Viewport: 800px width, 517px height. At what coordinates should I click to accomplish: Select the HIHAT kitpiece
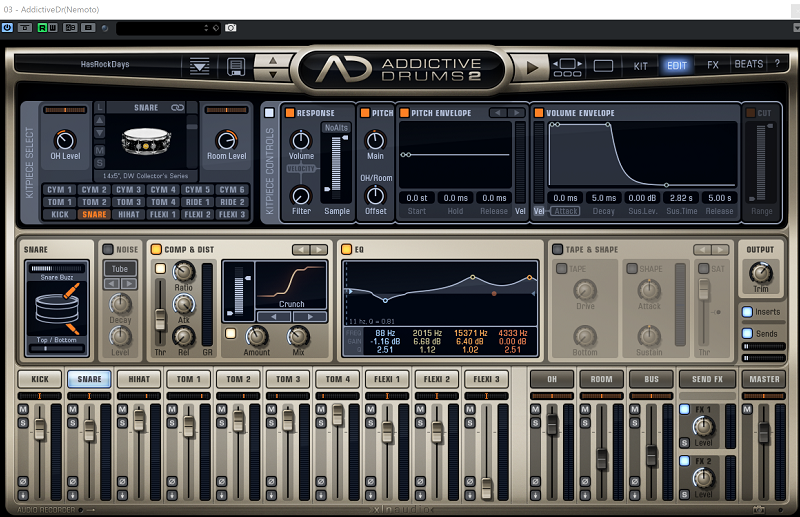point(129,214)
